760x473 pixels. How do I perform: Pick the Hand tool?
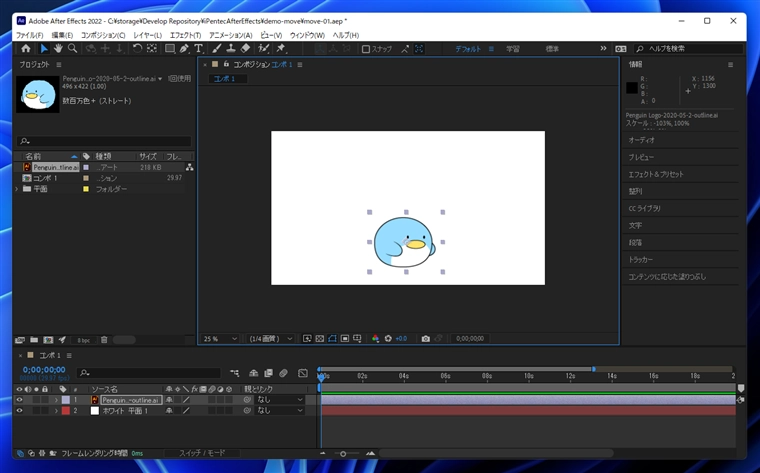tap(58, 48)
